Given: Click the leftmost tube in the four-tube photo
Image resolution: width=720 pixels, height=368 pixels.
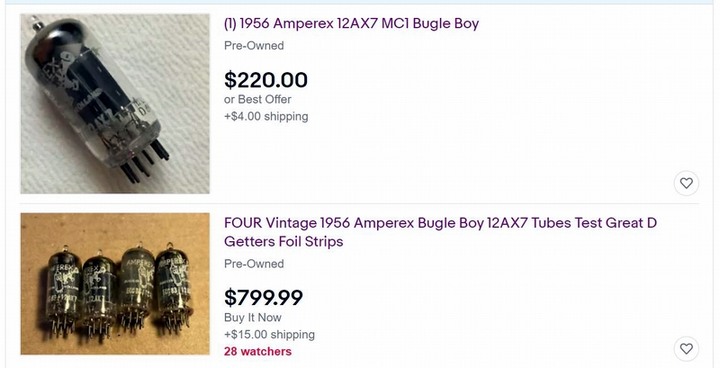Looking at the screenshot, I should (x=63, y=290).
